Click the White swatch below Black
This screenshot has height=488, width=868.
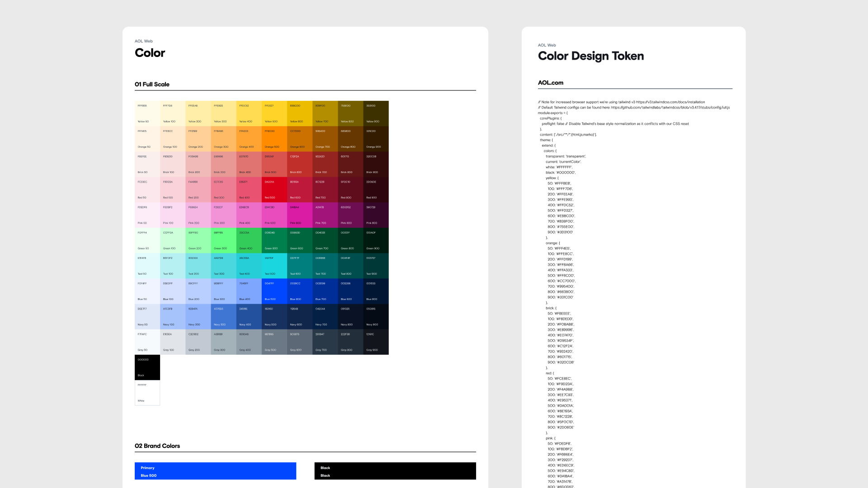[x=147, y=393]
